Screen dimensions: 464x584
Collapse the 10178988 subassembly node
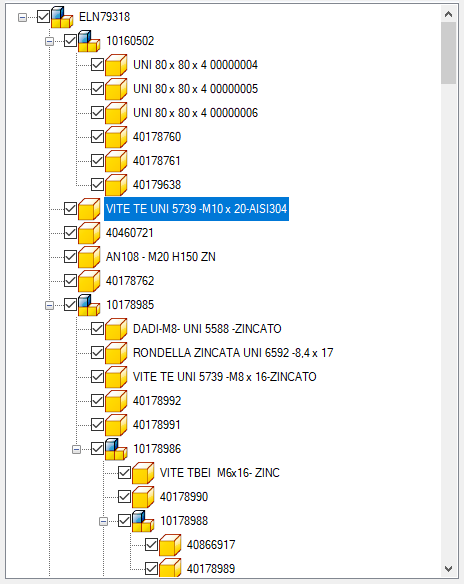point(104,521)
